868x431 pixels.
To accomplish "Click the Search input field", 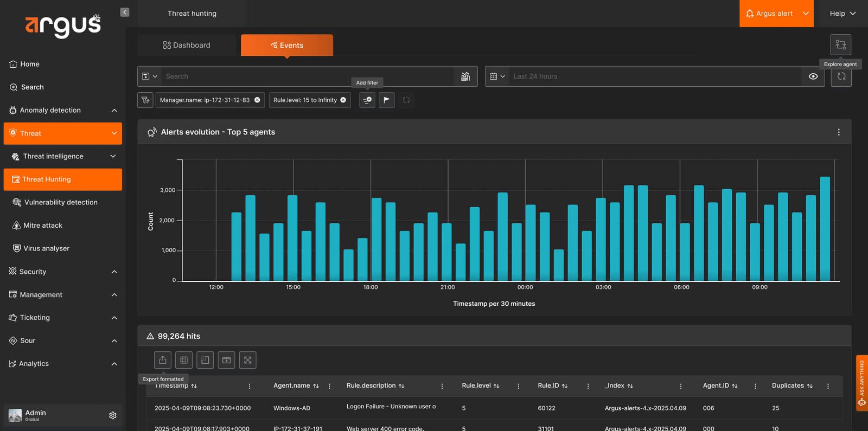I will (x=307, y=76).
